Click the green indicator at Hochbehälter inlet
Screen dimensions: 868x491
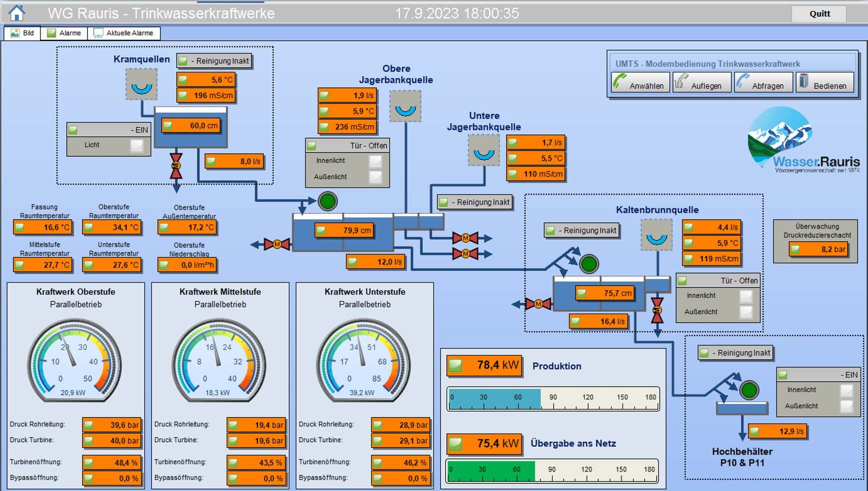pos(749,390)
